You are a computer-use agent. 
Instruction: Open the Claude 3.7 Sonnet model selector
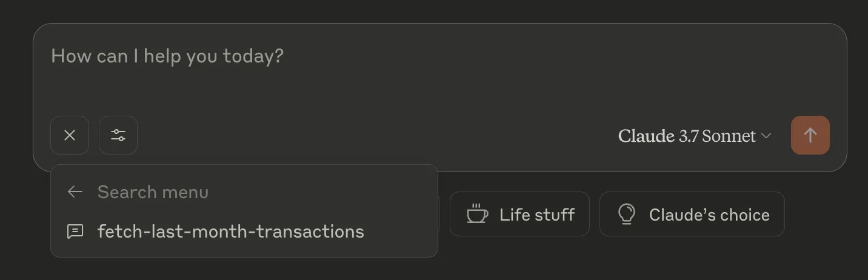[695, 136]
